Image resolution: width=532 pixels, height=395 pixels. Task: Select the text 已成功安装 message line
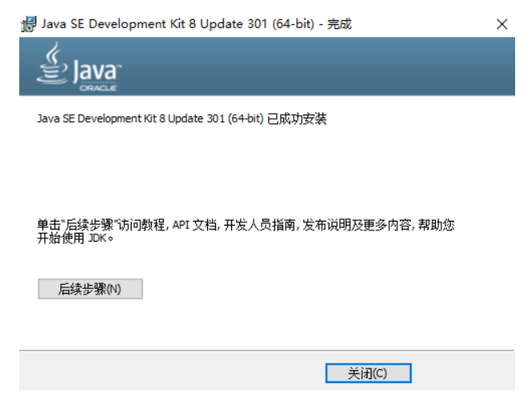tap(182, 119)
